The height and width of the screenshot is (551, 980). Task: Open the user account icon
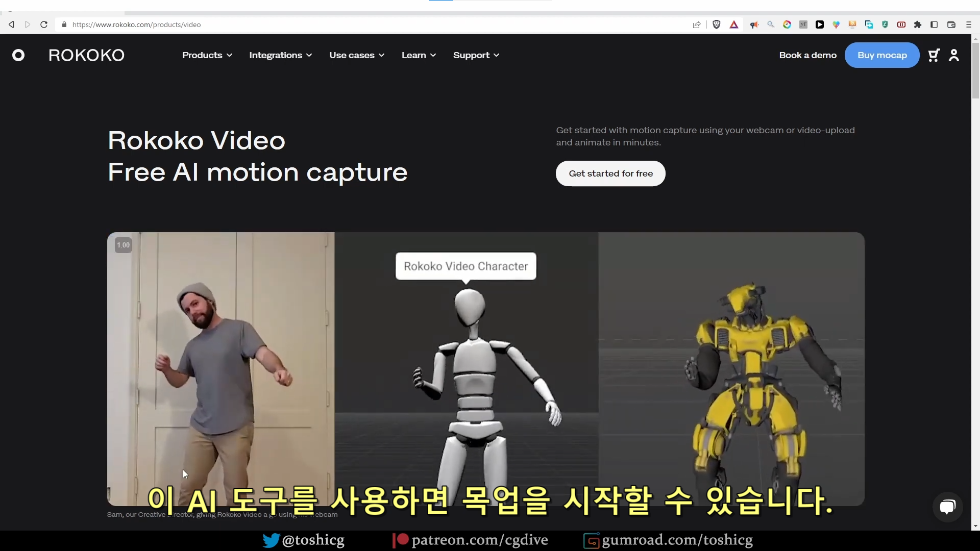click(954, 55)
